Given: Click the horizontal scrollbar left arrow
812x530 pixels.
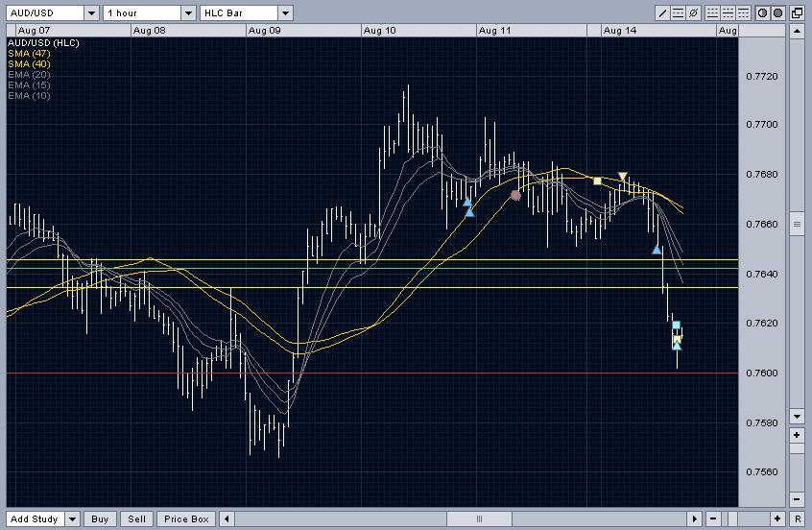Looking at the screenshot, I should [227, 518].
